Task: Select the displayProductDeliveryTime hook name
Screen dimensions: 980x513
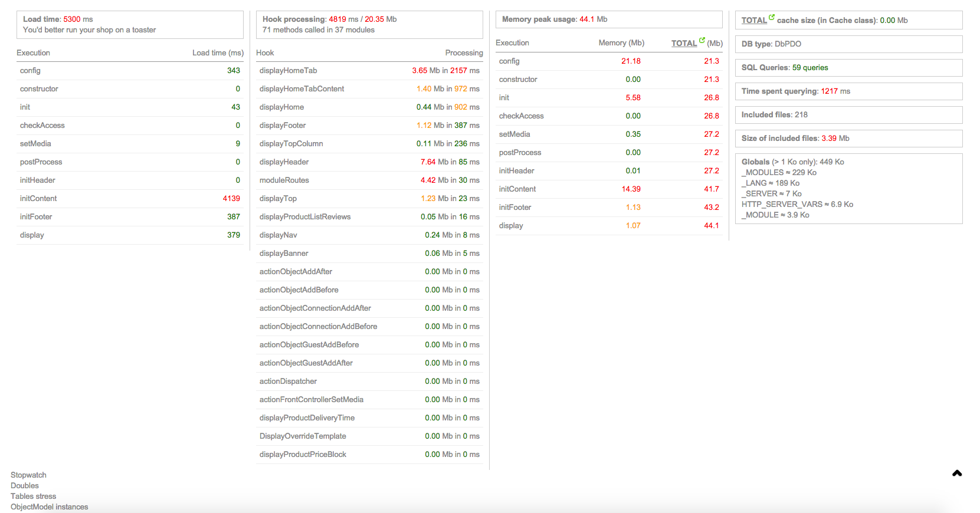Action: [x=307, y=418]
